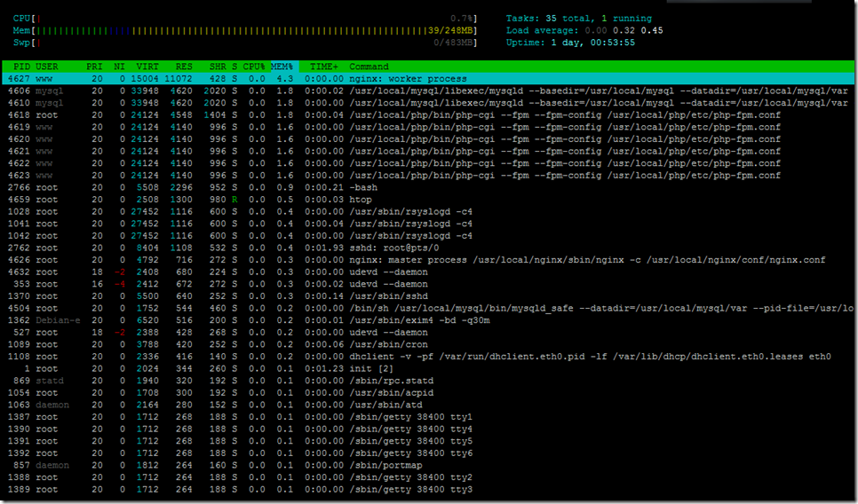Select the dhclient process row

pos(428,357)
